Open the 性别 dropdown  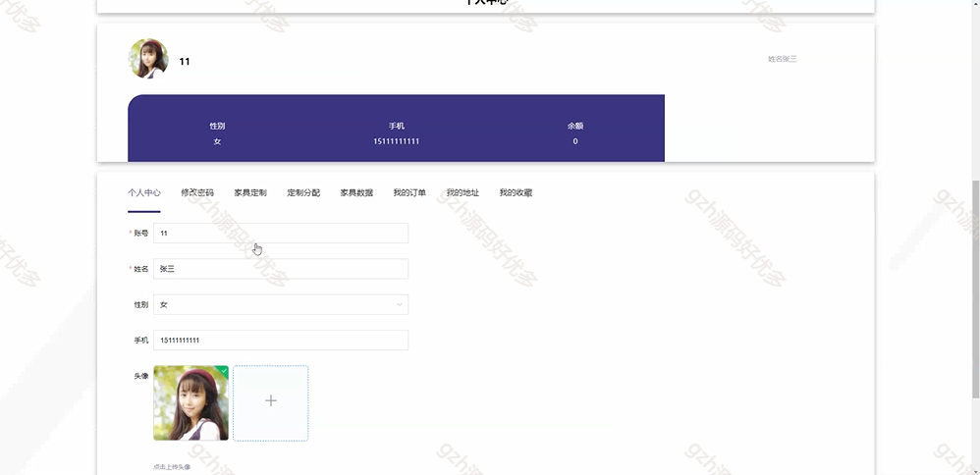click(x=281, y=304)
